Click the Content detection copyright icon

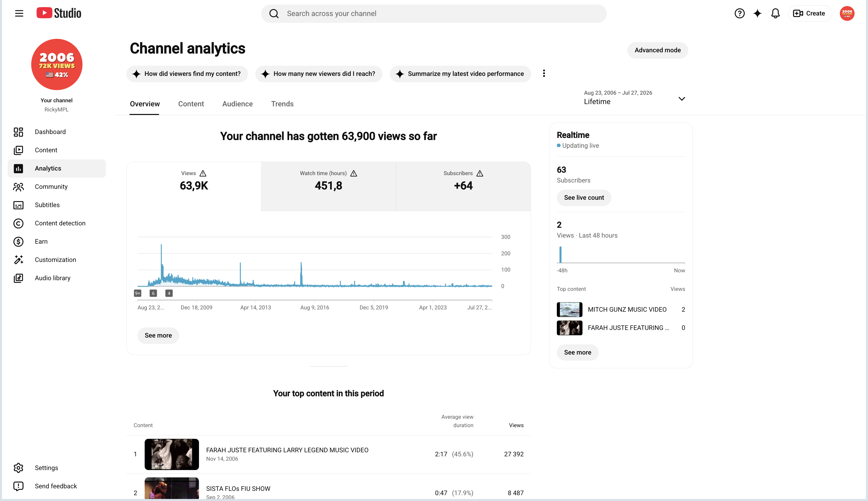(18, 223)
